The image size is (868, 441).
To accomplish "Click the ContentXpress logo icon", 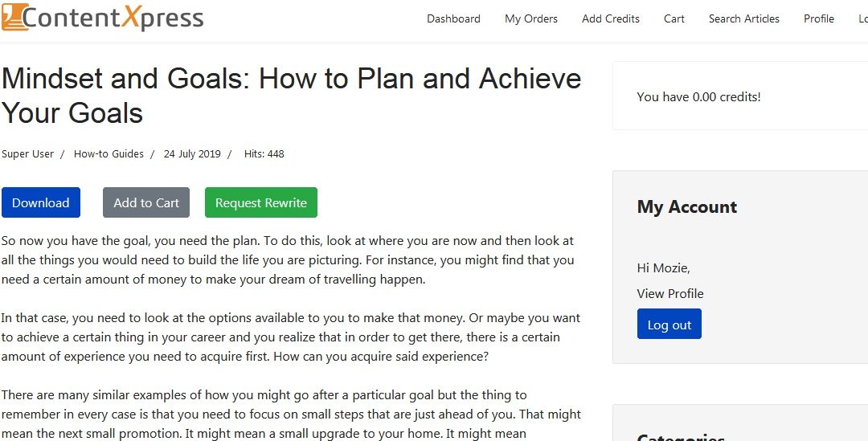I will 15,17.
